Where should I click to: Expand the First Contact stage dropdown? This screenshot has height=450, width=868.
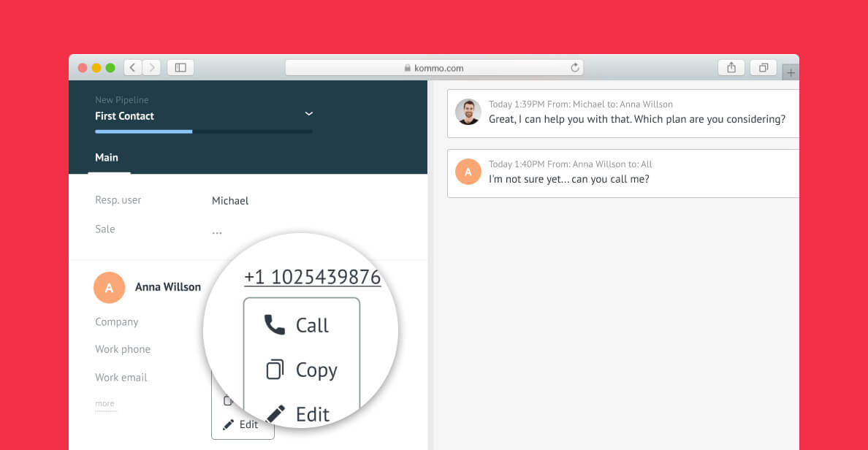(x=309, y=113)
